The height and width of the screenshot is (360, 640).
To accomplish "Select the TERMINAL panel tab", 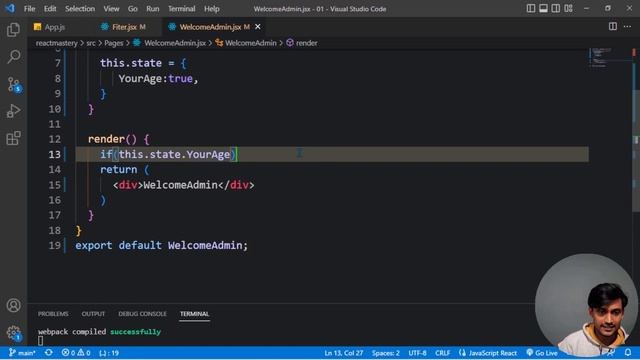I will click(194, 314).
